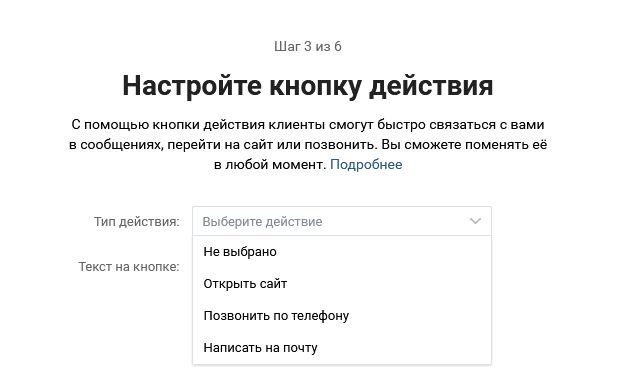Screen dimensions: 620x376
Task: Set action type to phone call
Action: coord(342,316)
